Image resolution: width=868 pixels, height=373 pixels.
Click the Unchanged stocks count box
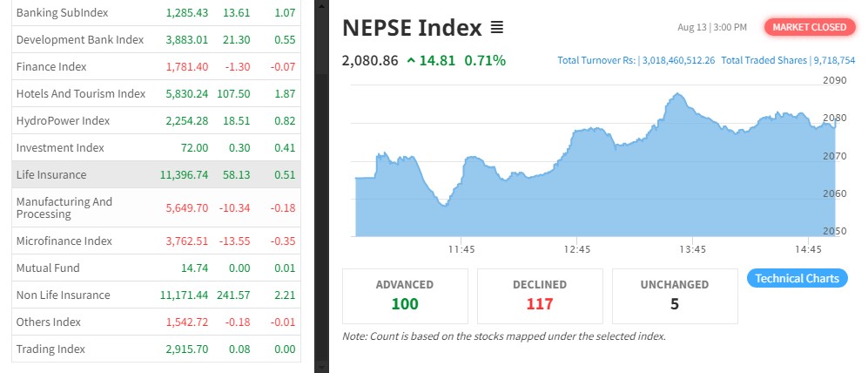tap(675, 295)
